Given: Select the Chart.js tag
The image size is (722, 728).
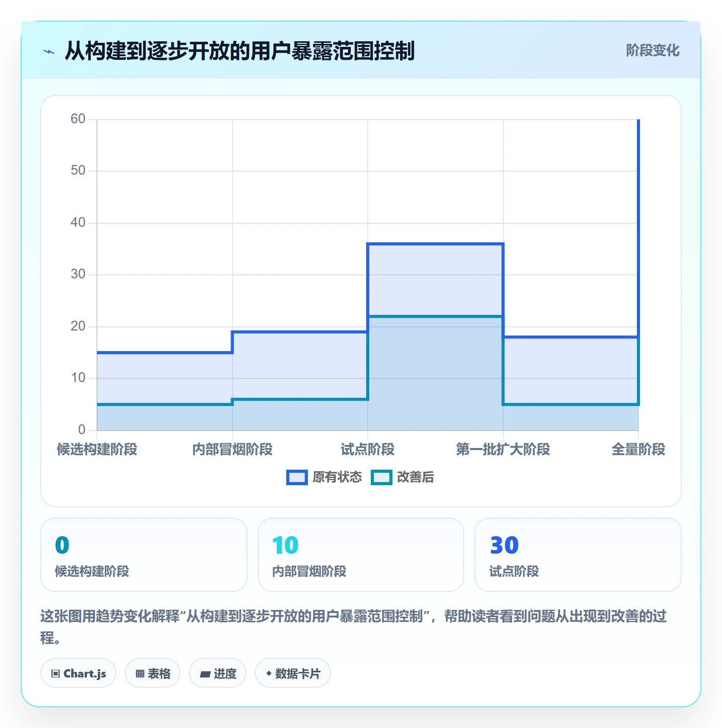Looking at the screenshot, I should pos(78,673).
